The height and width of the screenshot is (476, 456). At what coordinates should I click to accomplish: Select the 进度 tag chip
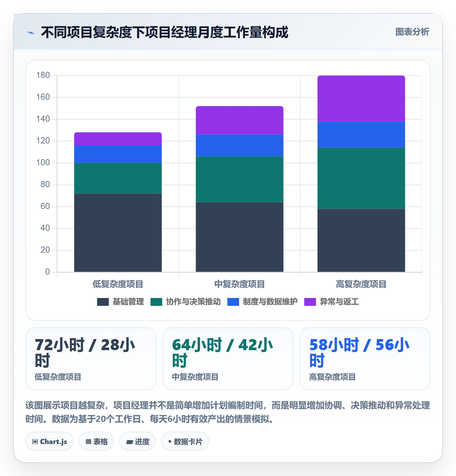[137, 441]
